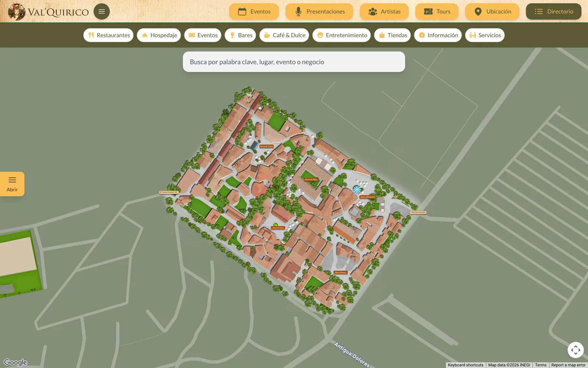Click the Barrio Centro label

pos(278,228)
